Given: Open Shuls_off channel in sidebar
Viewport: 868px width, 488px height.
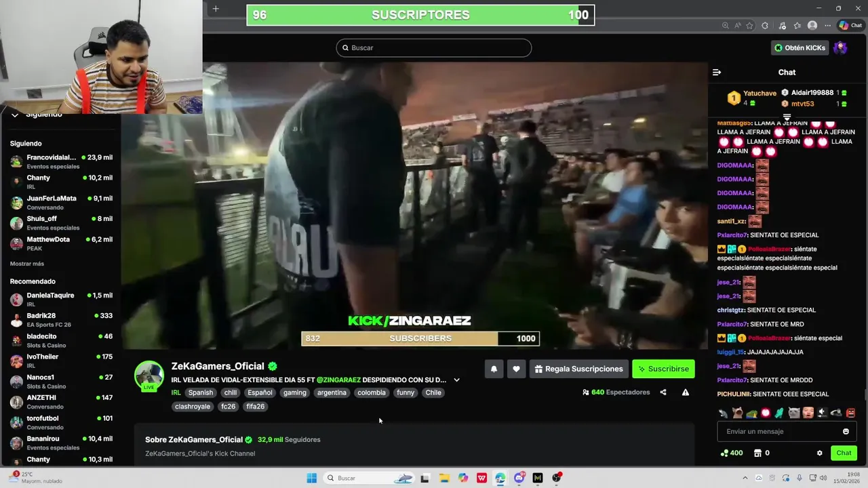Looking at the screenshot, I should pyautogui.click(x=61, y=223).
